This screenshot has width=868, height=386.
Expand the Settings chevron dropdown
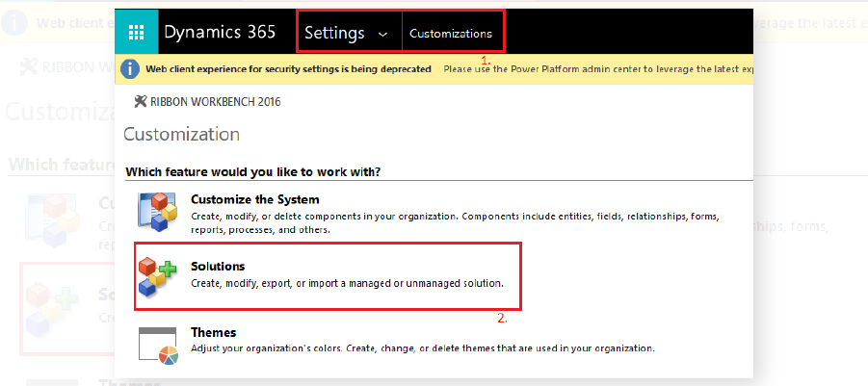[x=382, y=35]
